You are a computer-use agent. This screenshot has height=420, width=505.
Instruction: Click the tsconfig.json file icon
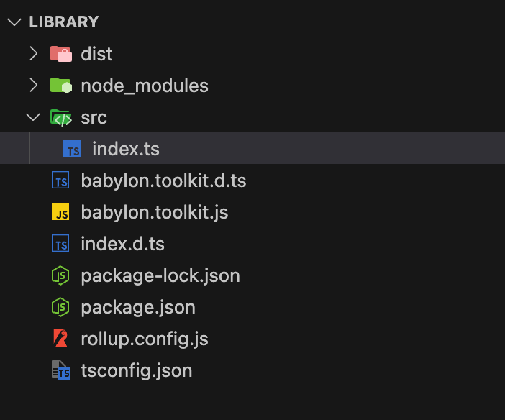click(61, 370)
